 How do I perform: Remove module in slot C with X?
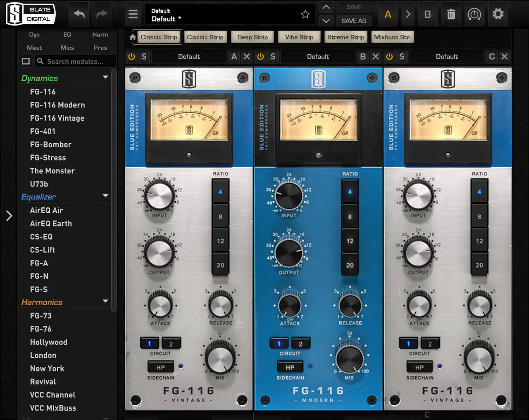point(505,57)
